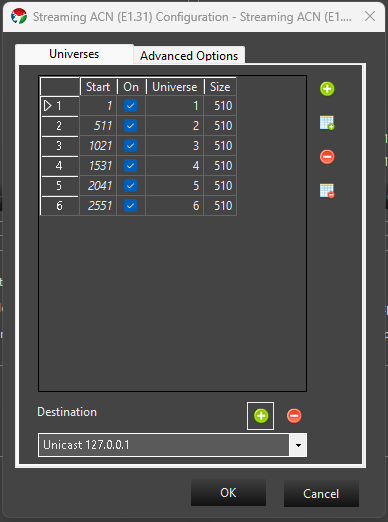Close the Streaming ACN Configuration dialog

coord(370,16)
